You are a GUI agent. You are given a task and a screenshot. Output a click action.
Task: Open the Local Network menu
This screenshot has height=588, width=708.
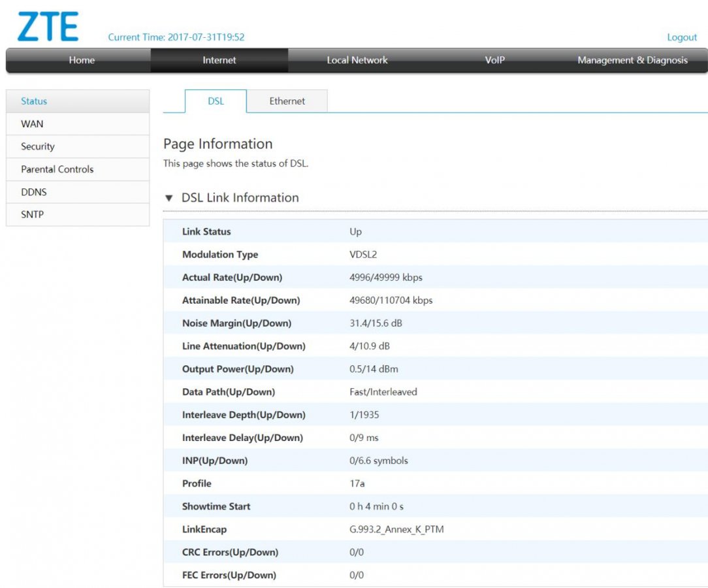(x=357, y=60)
